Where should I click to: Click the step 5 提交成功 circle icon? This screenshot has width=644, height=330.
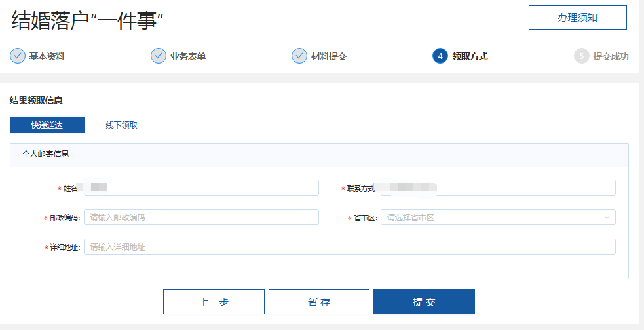[x=581, y=56]
